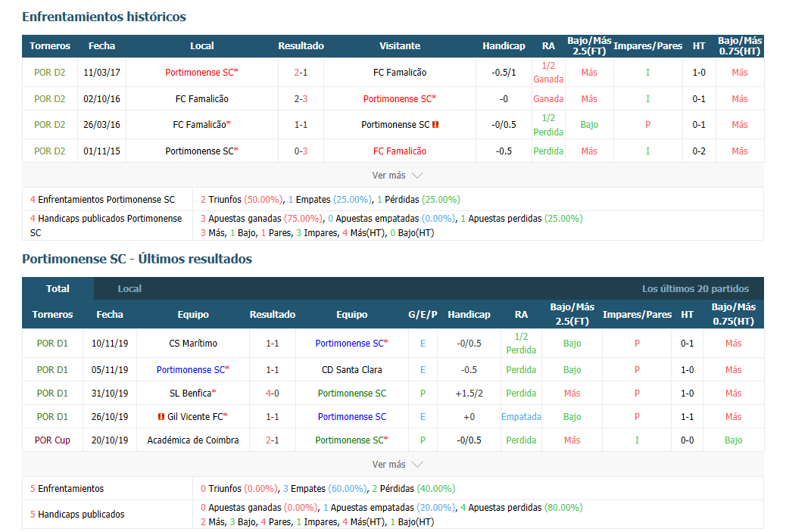Click the 0-3 result on 01/11/15
This screenshot has height=532, width=786.
301,151
